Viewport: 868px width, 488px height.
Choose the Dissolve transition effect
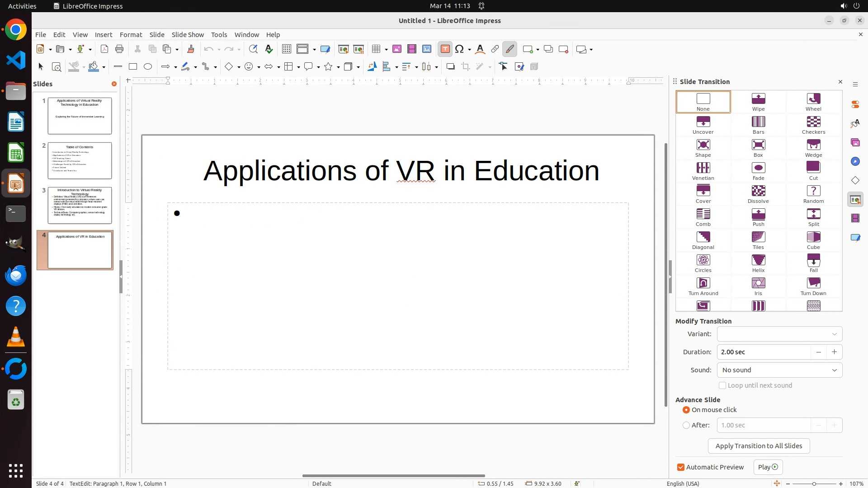(x=758, y=194)
